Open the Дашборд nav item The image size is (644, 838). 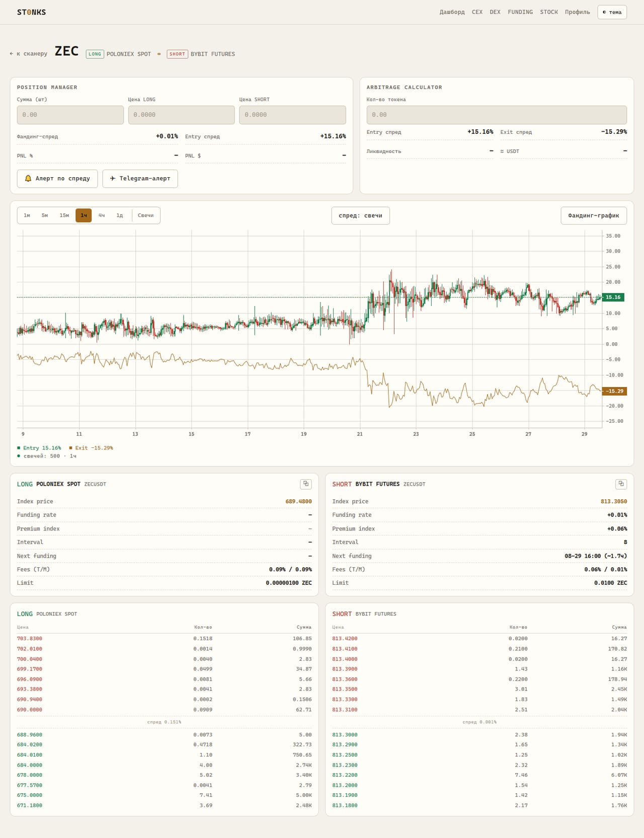click(452, 12)
